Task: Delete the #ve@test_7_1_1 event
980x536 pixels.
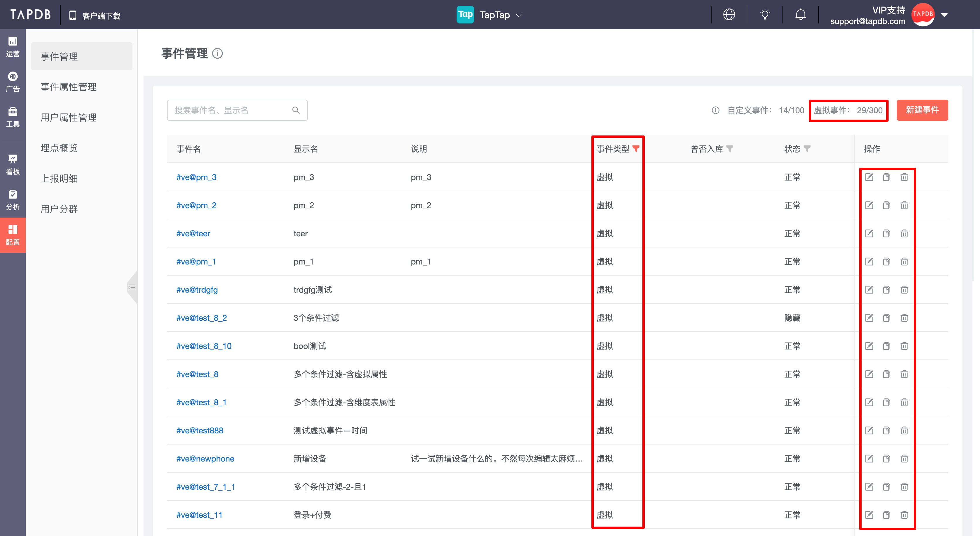Action: tap(904, 487)
